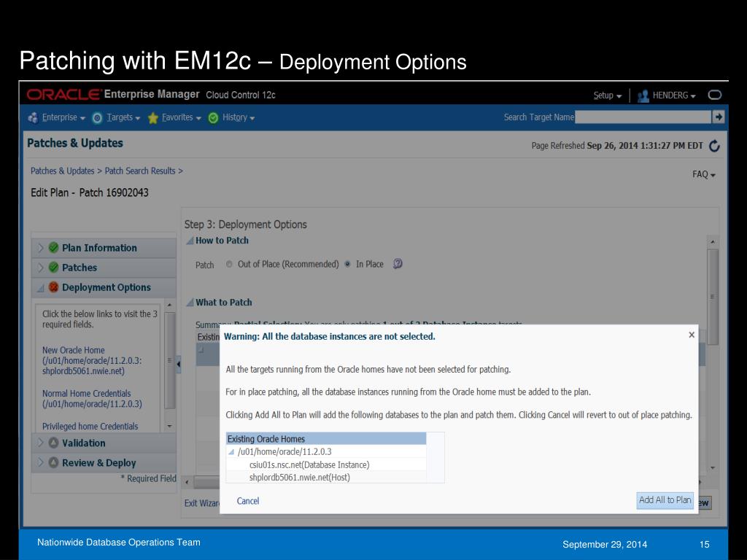Click the main panel scroll up arrow
The height and width of the screenshot is (560, 747).
point(713,242)
